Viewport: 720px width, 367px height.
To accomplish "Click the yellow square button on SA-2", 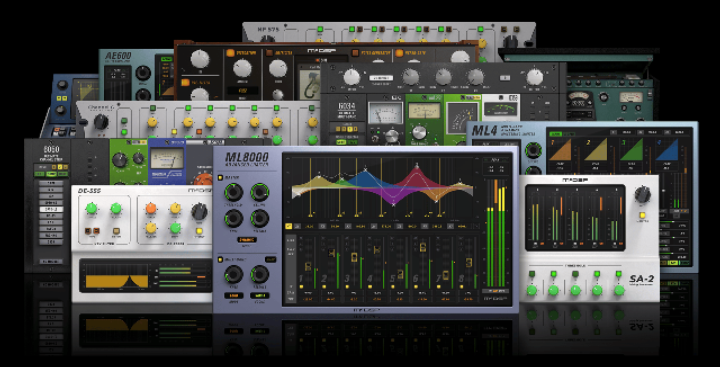I will [x=642, y=215].
